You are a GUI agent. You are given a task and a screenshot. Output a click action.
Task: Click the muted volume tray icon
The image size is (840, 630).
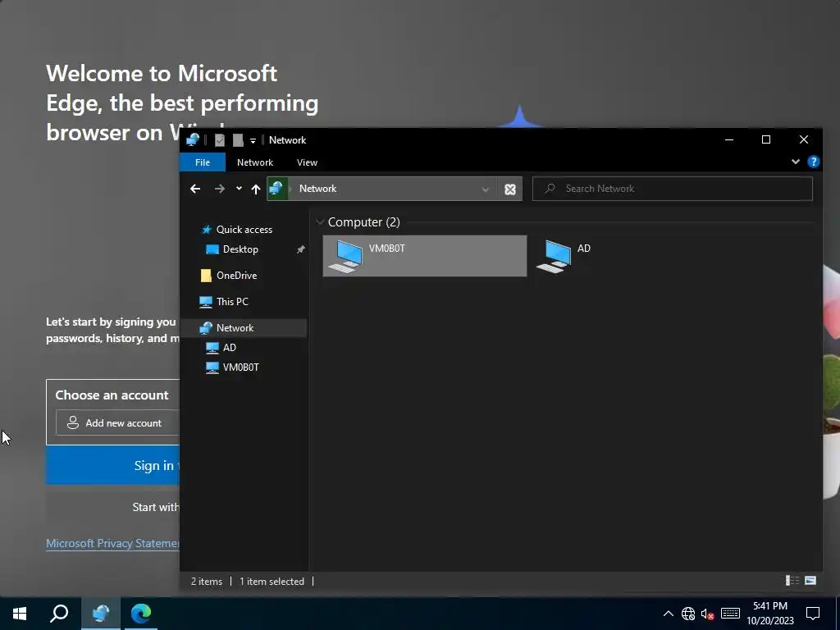point(708,614)
